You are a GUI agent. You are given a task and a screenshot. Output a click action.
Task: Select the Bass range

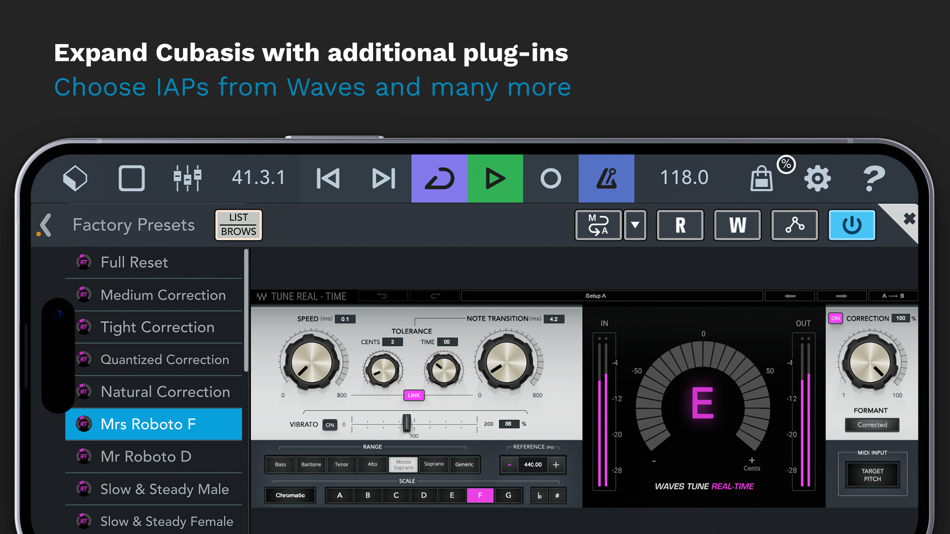280,465
